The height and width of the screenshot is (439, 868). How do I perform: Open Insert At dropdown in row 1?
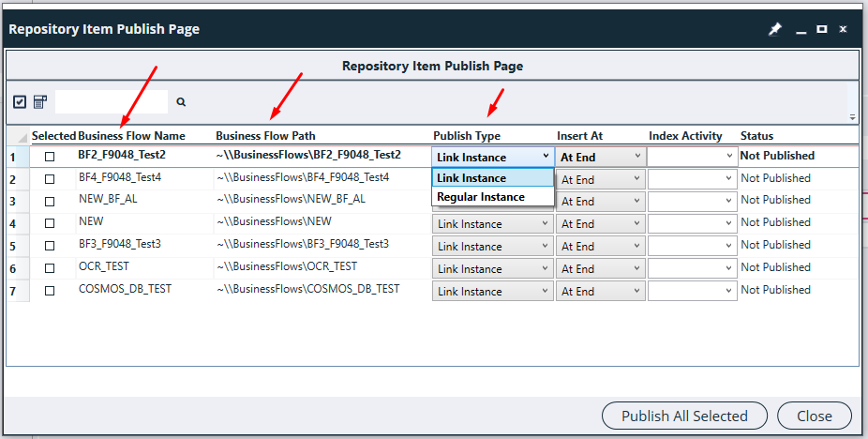pos(600,157)
